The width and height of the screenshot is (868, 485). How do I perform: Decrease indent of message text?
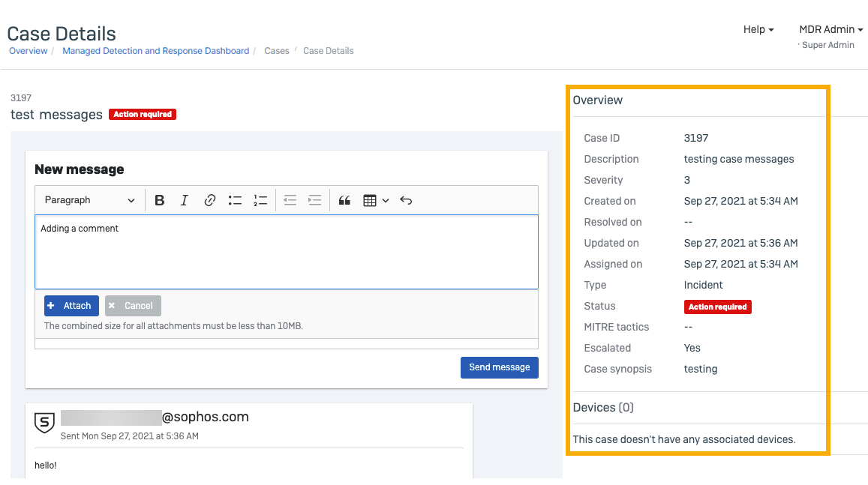click(x=290, y=200)
